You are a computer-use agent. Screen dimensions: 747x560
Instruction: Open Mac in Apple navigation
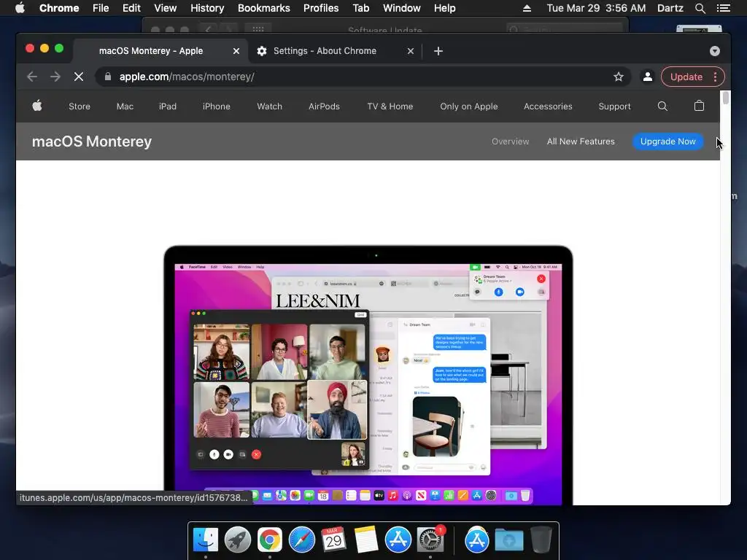(125, 106)
